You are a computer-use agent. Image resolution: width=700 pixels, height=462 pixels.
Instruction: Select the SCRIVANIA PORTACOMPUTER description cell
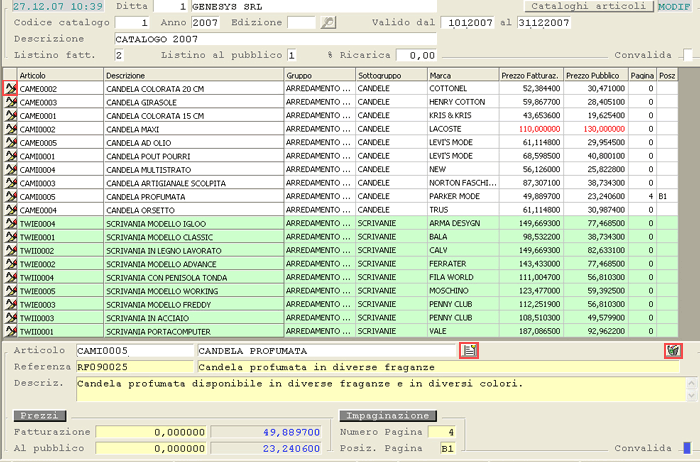[194, 331]
